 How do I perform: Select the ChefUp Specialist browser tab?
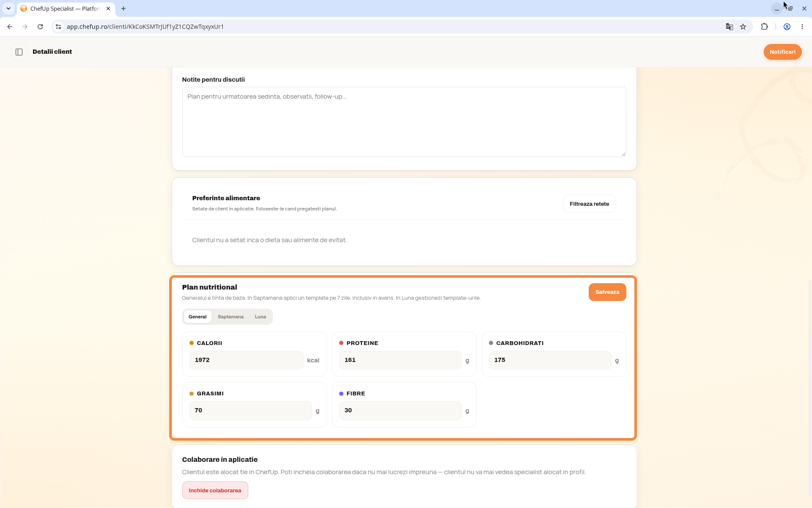(x=66, y=8)
